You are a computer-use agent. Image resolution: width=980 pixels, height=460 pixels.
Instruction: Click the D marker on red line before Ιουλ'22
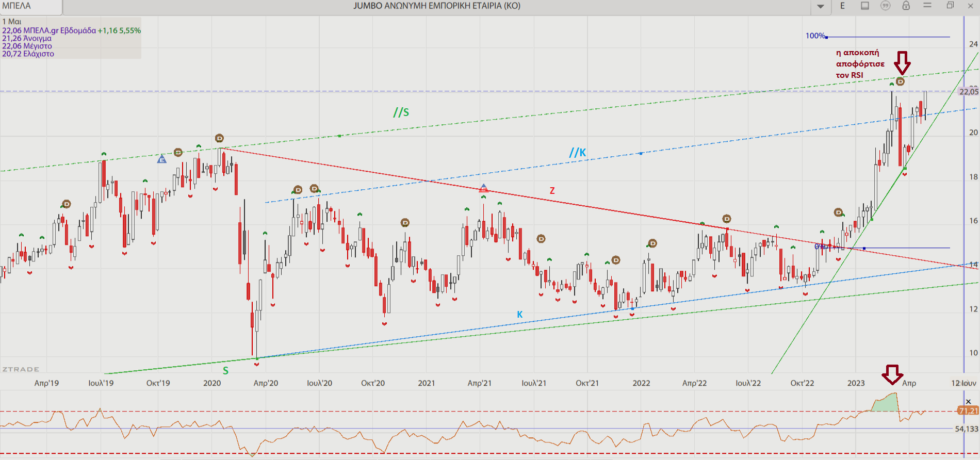coord(727,219)
